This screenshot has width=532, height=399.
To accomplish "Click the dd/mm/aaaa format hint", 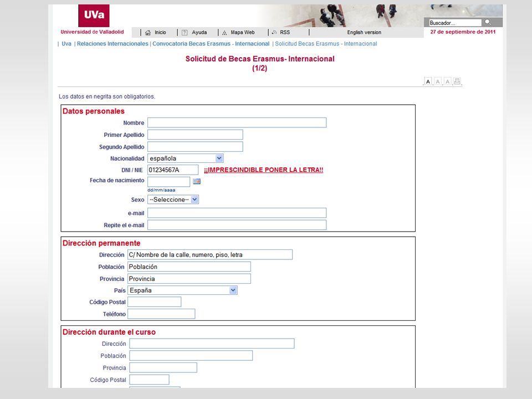I will click(161, 190).
